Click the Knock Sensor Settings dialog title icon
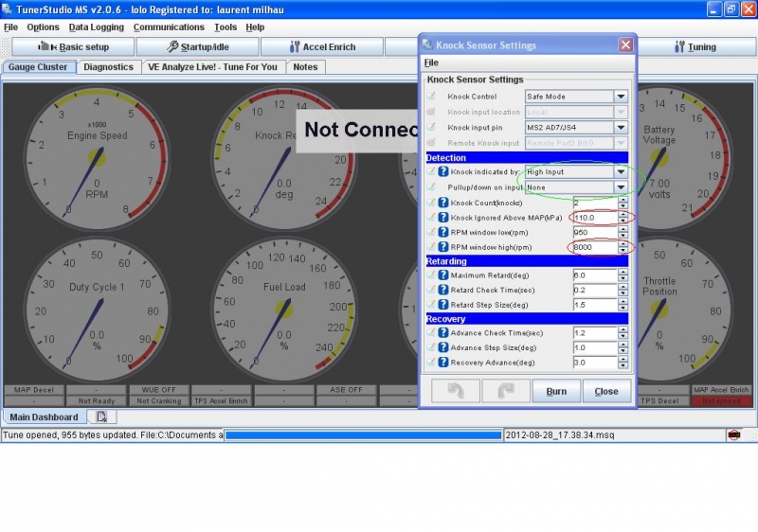758x532 pixels. [427, 44]
